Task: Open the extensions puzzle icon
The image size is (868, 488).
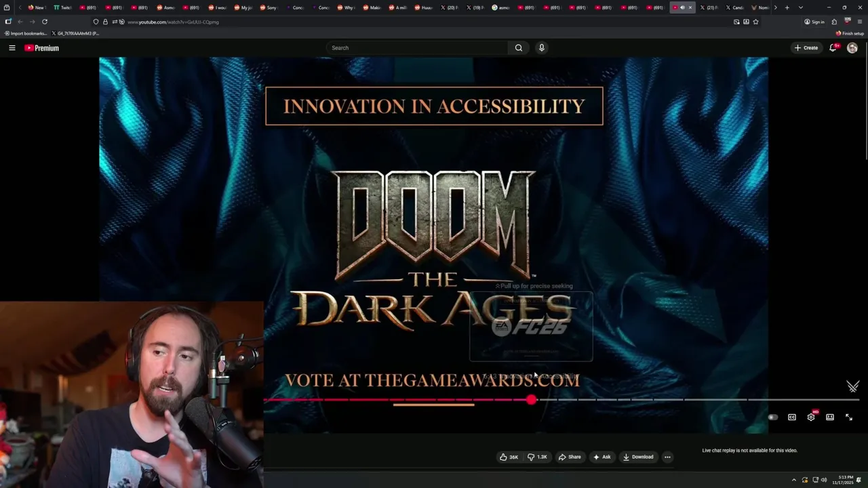Action: [834, 22]
